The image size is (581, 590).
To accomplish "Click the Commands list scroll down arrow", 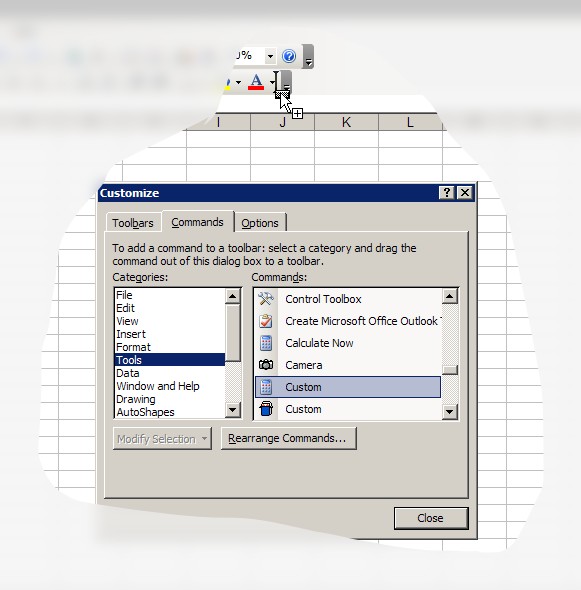I will 450,411.
